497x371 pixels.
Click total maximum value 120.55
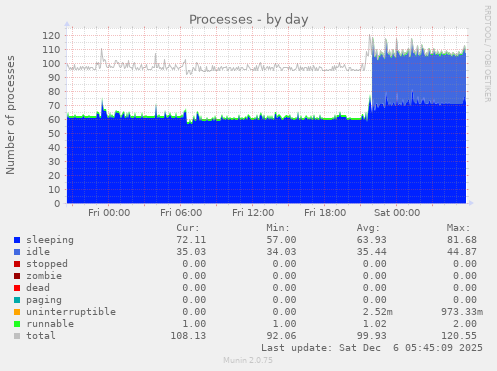(x=459, y=336)
